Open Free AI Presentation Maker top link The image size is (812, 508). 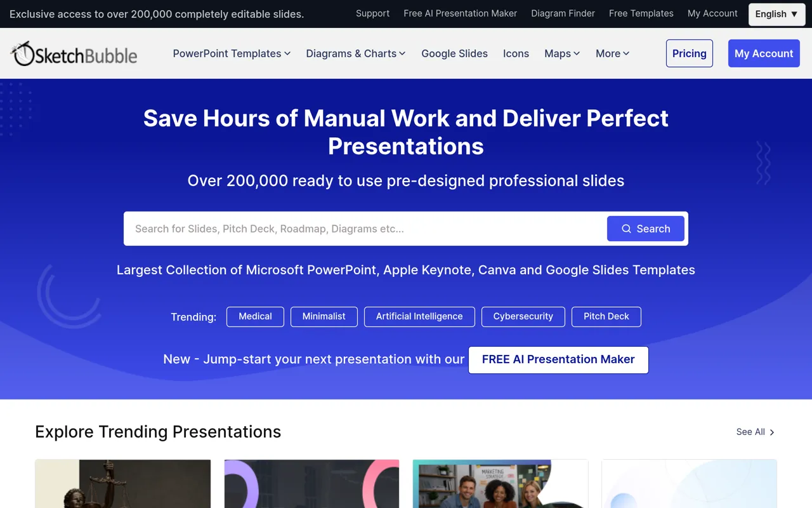click(x=460, y=13)
